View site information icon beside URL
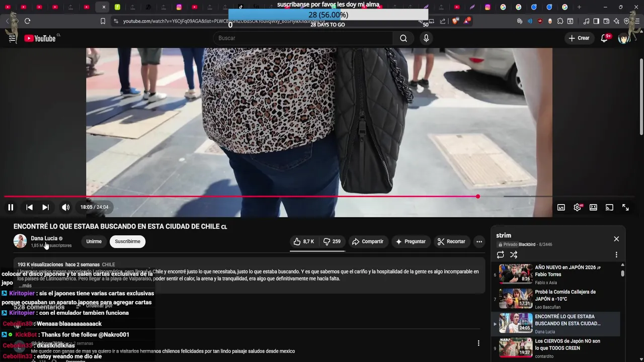 tap(116, 21)
